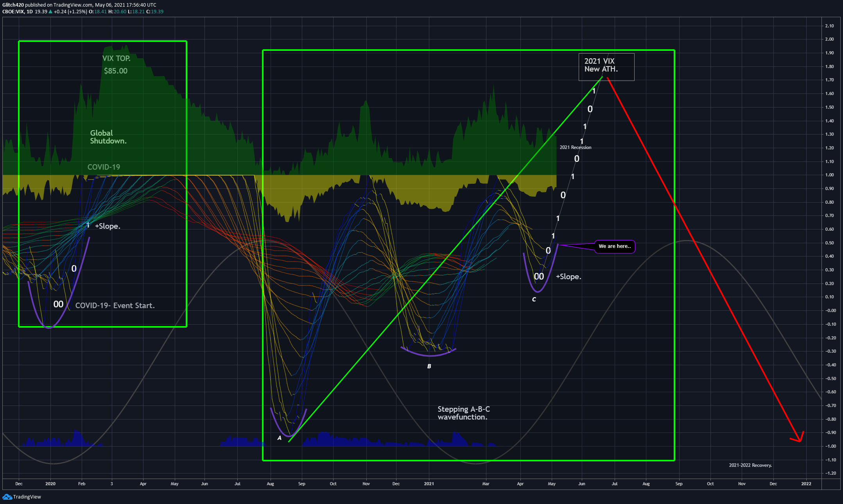This screenshot has height=504, width=843.
Task: Click the 'Stepping A-B-C wavefunction.' text
Action: pos(464,413)
